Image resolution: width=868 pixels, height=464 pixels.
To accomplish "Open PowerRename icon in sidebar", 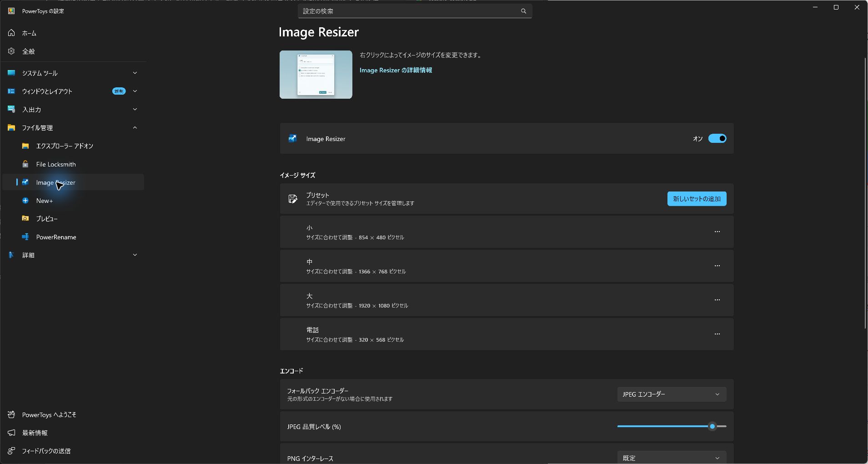I will click(25, 237).
